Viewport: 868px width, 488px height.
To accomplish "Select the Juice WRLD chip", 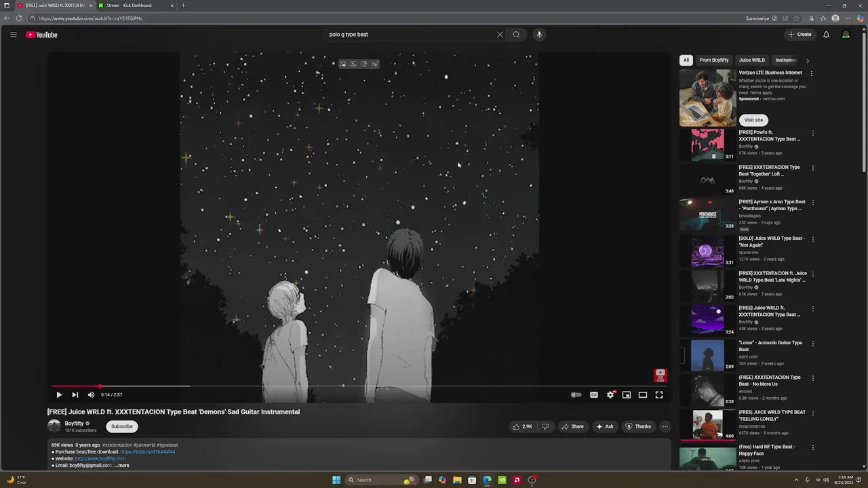I will point(752,60).
